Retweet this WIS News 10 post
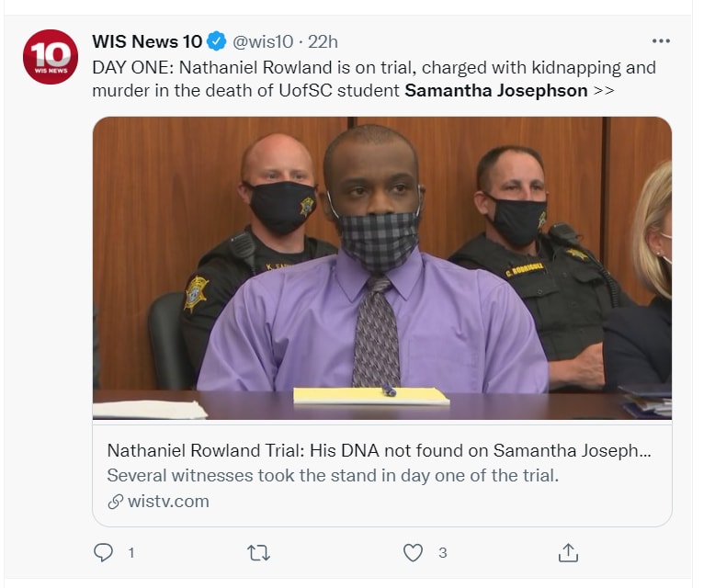This screenshot has width=715, height=588. (258, 552)
